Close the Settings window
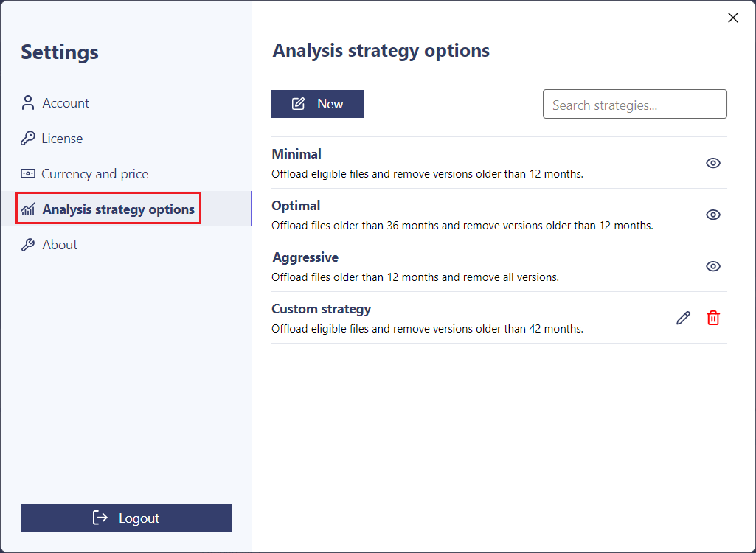Image resolution: width=756 pixels, height=553 pixels. [733, 18]
